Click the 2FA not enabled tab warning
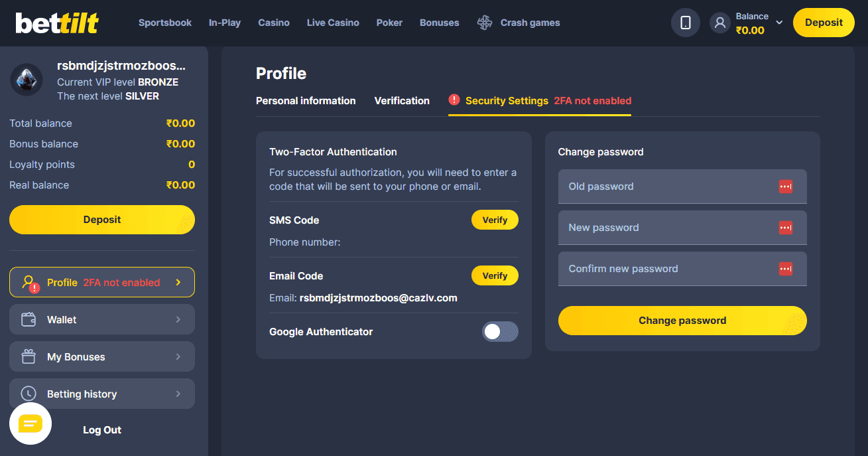The image size is (868, 456). tap(593, 101)
